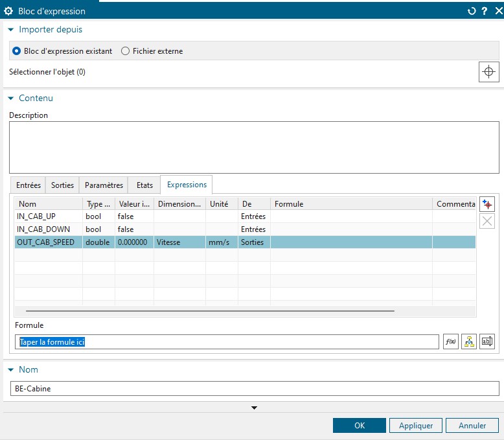Image resolution: width=504 pixels, height=440 pixels.
Task: Click the false value in IN_CAB_DOWN row
Action: pyautogui.click(x=134, y=229)
